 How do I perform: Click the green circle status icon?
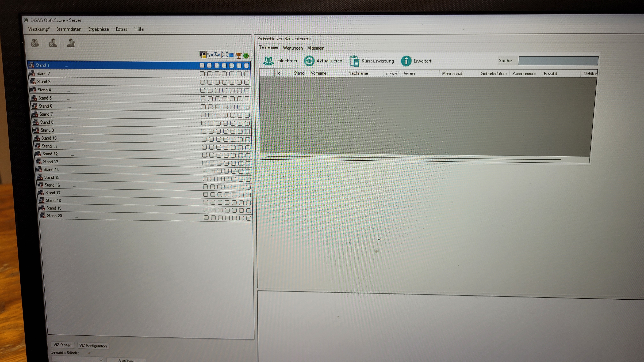tap(246, 56)
